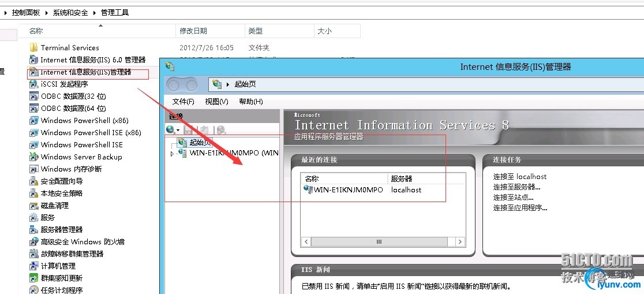Screen dimensions: 644x294
Task: Click the 连接至站点... link
Action: coord(514,198)
